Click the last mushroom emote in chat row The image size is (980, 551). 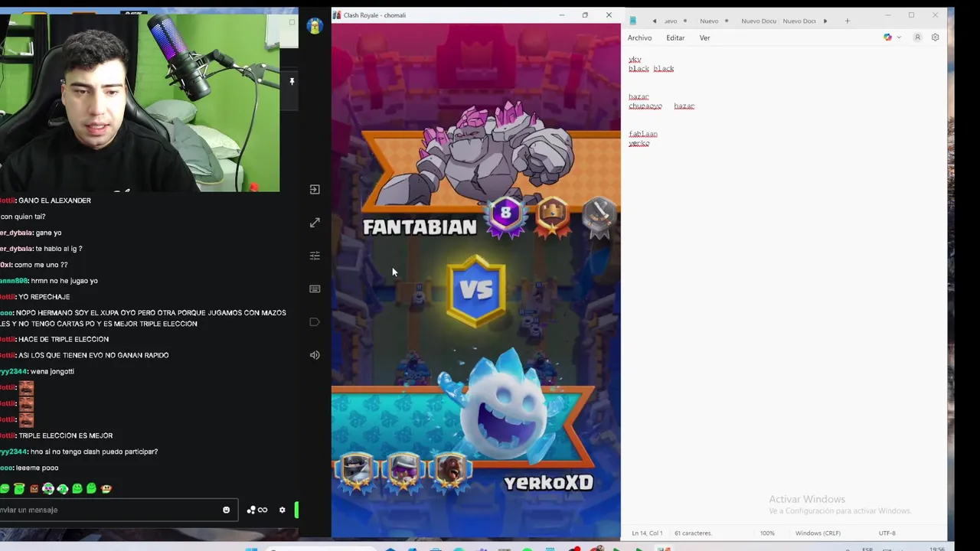pyautogui.click(x=106, y=488)
